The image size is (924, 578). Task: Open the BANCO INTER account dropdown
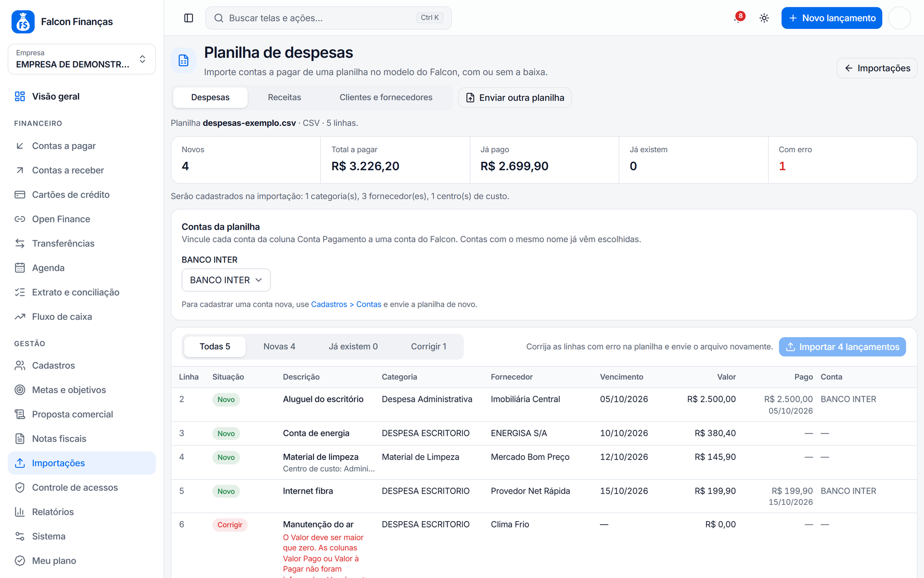coord(226,280)
